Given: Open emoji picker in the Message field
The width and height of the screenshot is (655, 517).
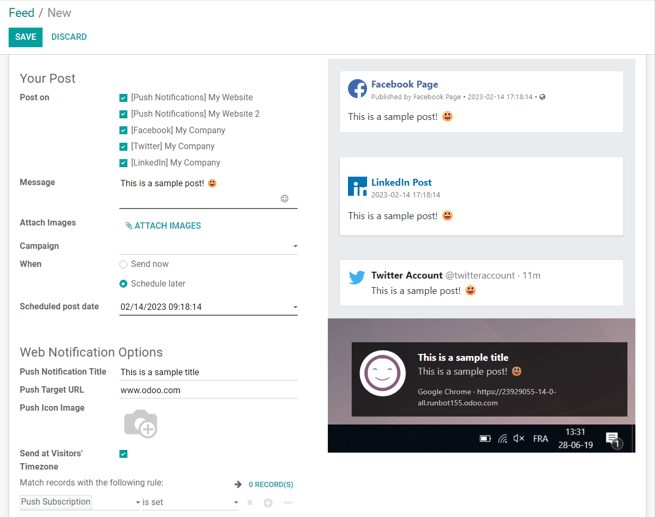Looking at the screenshot, I should 284,199.
